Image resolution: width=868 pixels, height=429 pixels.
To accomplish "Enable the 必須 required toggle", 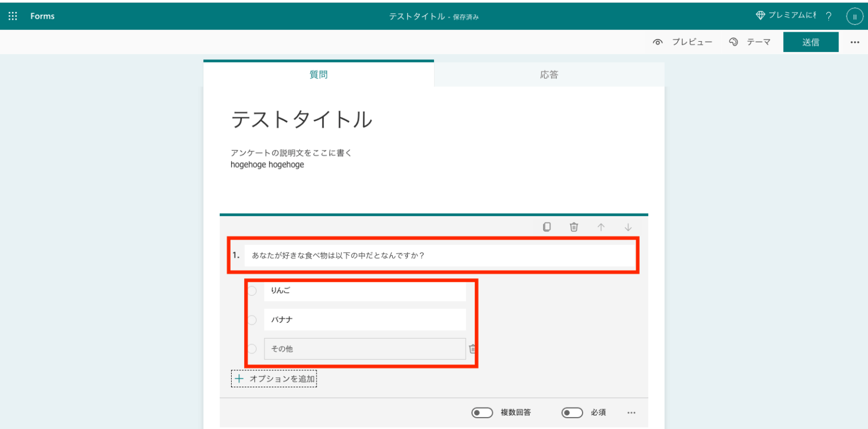I will [572, 413].
